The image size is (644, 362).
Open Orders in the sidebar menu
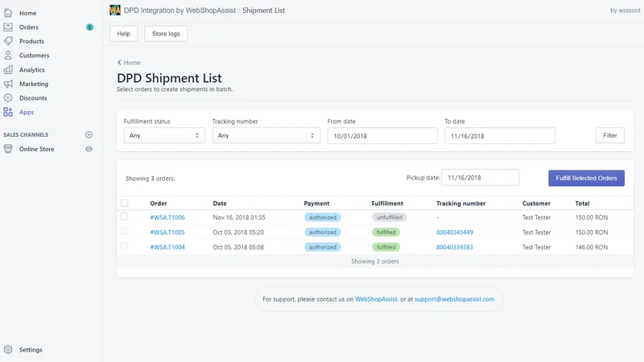tap(29, 27)
